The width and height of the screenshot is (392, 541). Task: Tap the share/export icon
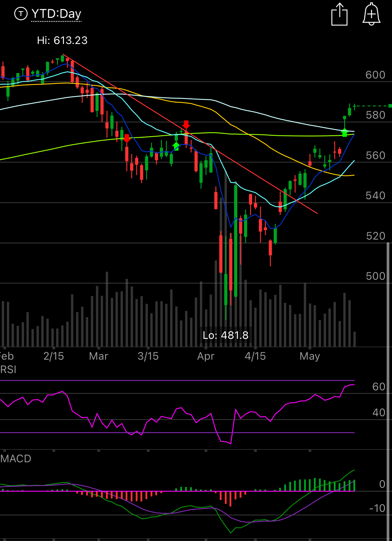[x=339, y=14]
